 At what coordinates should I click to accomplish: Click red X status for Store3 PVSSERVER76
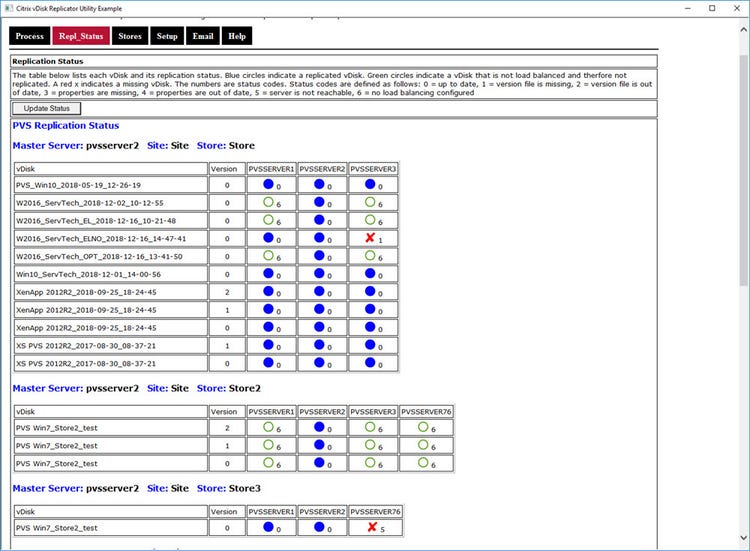click(372, 527)
